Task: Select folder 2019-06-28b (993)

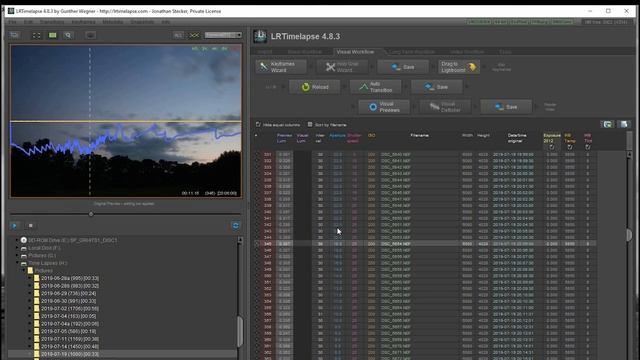Action: (70, 286)
